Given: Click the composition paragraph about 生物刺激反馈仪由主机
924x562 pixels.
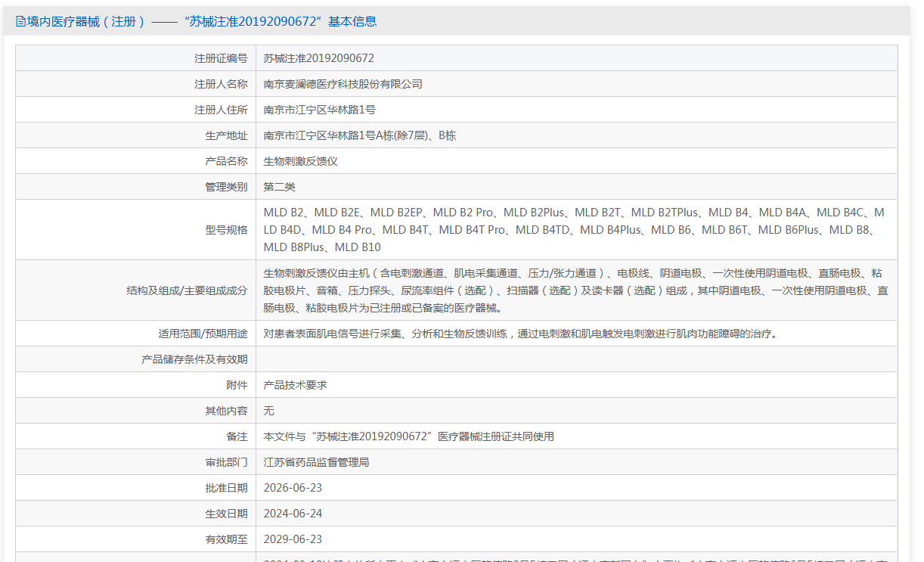Looking at the screenshot, I should coord(575,290).
